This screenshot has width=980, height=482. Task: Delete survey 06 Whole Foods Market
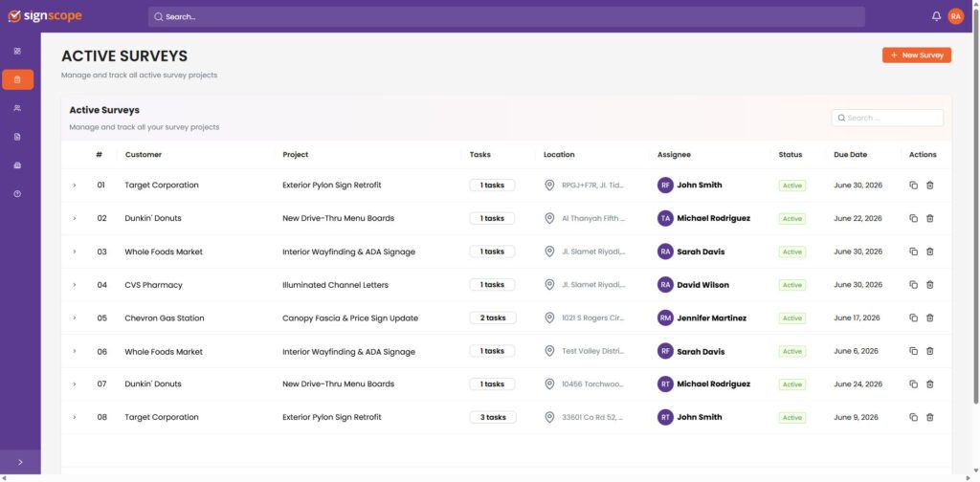pyautogui.click(x=930, y=351)
